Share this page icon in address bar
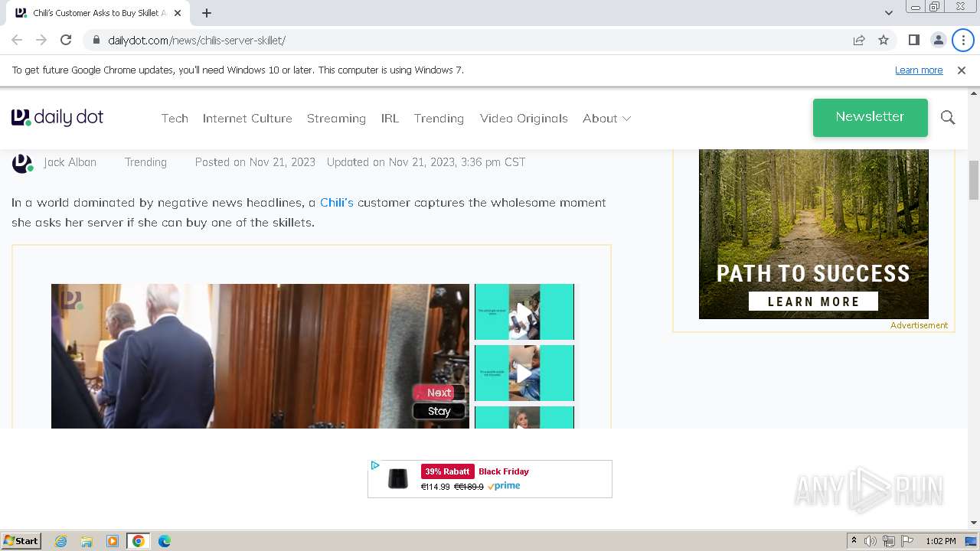The width and height of the screenshot is (980, 551). [x=859, y=40]
